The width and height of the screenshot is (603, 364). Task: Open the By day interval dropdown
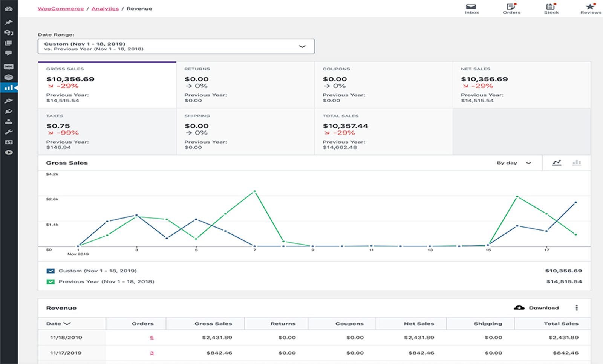coord(514,163)
